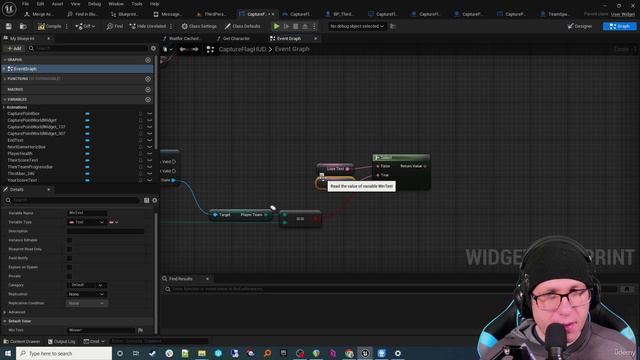Click the Eject icon in toolbar
Screen dimensions: 640x360
pyautogui.click(x=305, y=26)
